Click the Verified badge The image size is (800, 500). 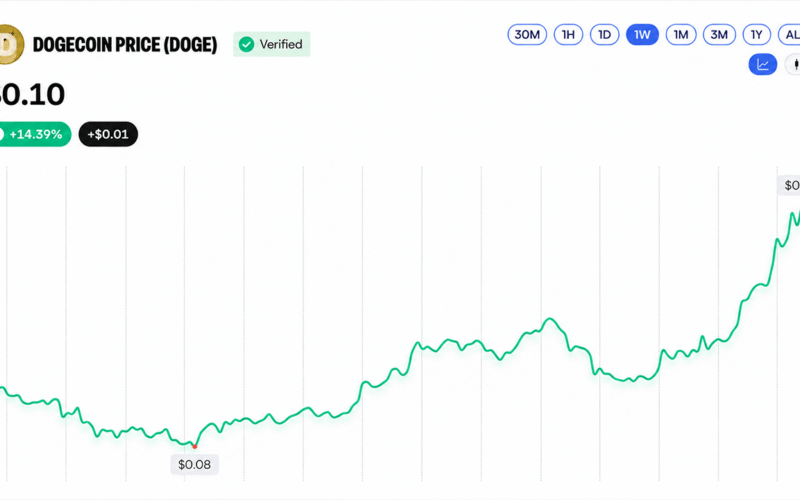tap(271, 44)
